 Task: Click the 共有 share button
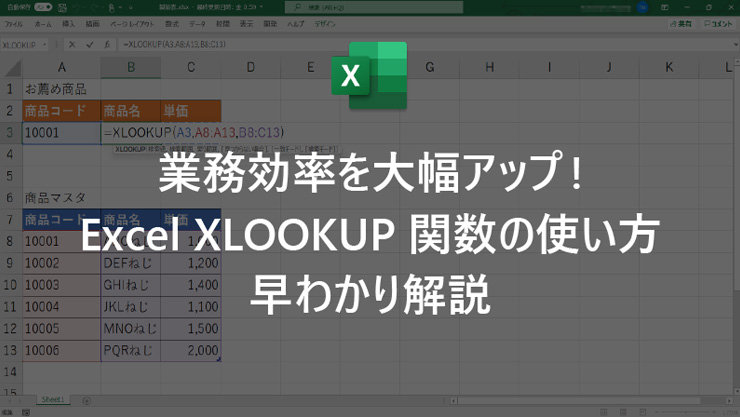[x=681, y=24]
